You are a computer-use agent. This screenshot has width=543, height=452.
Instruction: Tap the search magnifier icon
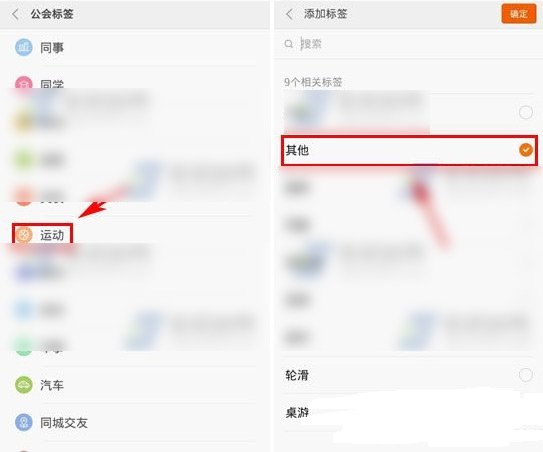(x=288, y=44)
